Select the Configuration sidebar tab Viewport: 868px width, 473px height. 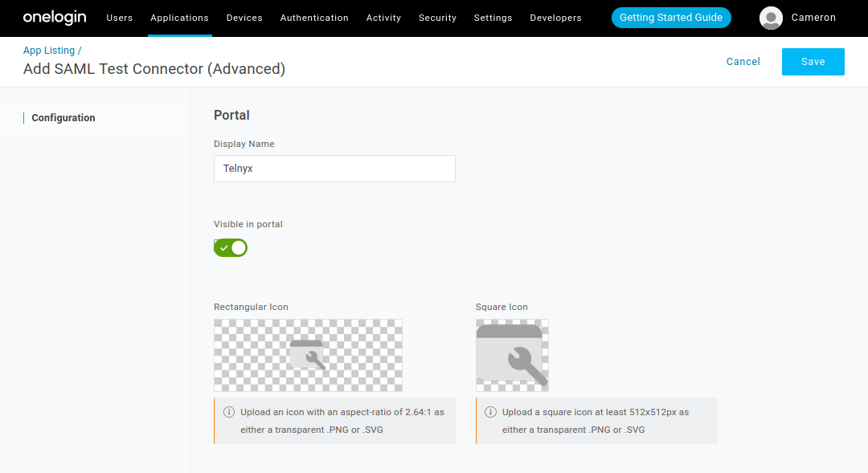63,118
